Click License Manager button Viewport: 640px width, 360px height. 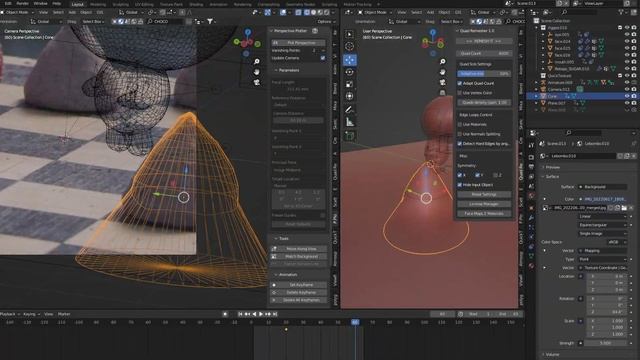coord(484,204)
